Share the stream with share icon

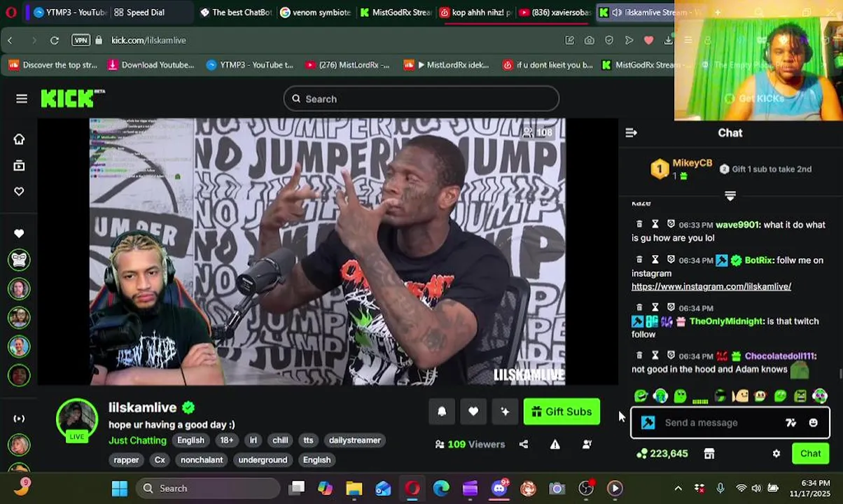pyautogui.click(x=524, y=444)
